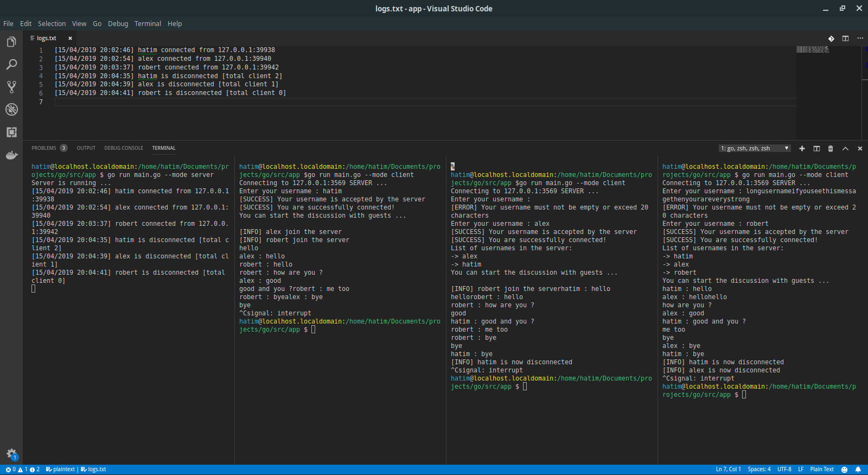
Task: Open the Go menu
Action: pyautogui.click(x=97, y=24)
